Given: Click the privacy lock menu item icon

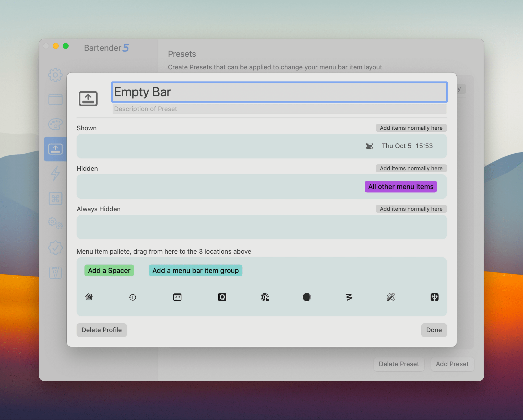Looking at the screenshot, I should (265, 297).
